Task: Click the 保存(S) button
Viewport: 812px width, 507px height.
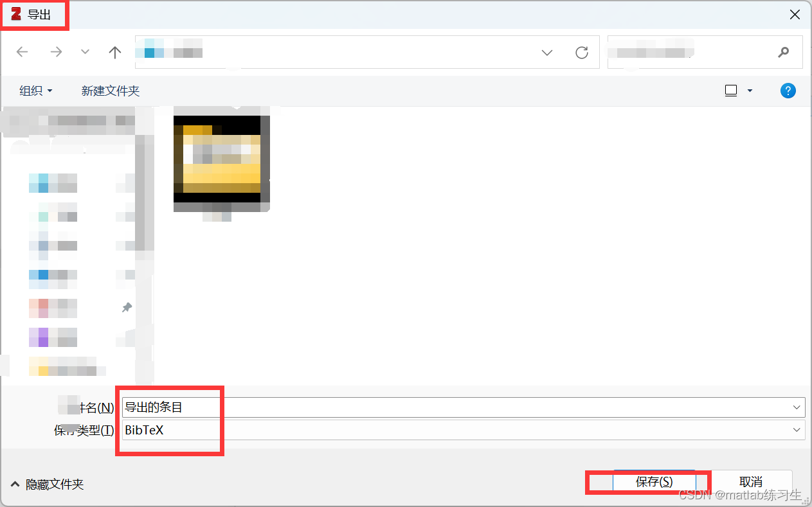Action: coord(654,481)
